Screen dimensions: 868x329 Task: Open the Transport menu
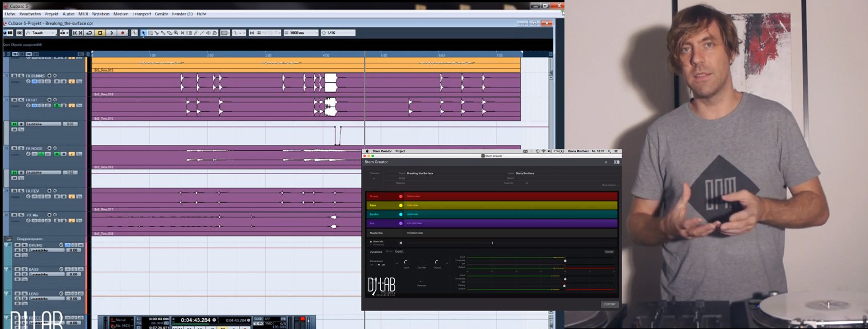click(142, 14)
